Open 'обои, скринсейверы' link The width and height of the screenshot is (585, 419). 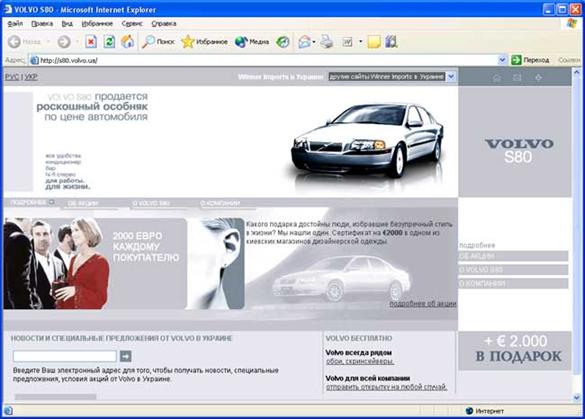360,362
